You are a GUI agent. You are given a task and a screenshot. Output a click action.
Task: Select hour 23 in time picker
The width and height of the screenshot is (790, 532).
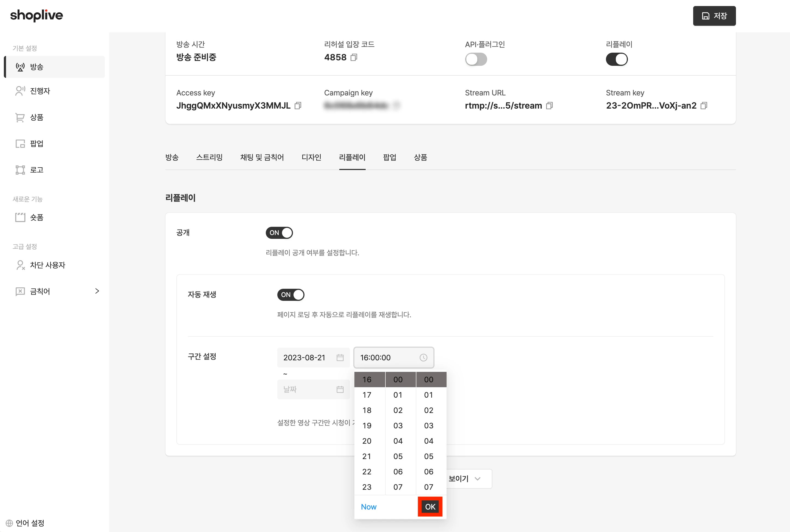pos(367,487)
